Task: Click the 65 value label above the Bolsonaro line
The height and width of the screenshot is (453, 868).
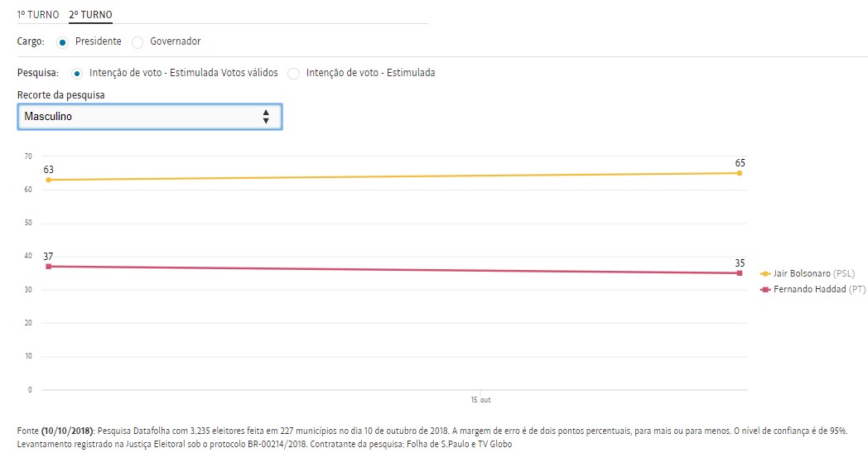Action: point(740,163)
